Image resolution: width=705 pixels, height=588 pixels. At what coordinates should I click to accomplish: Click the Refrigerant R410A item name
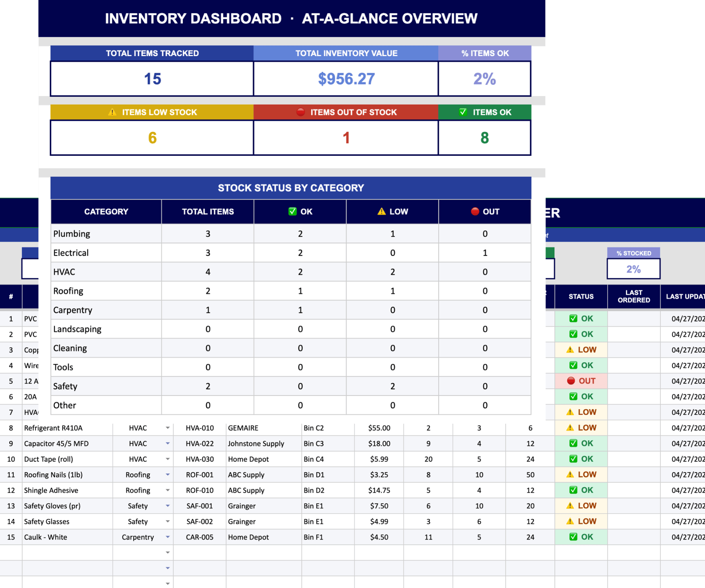coord(53,428)
